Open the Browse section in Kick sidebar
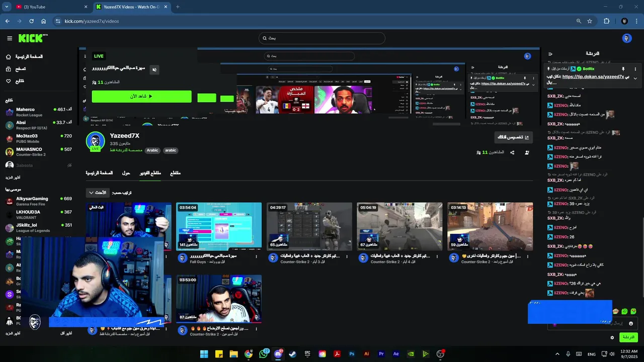The height and width of the screenshot is (362, 644). click(x=16, y=69)
